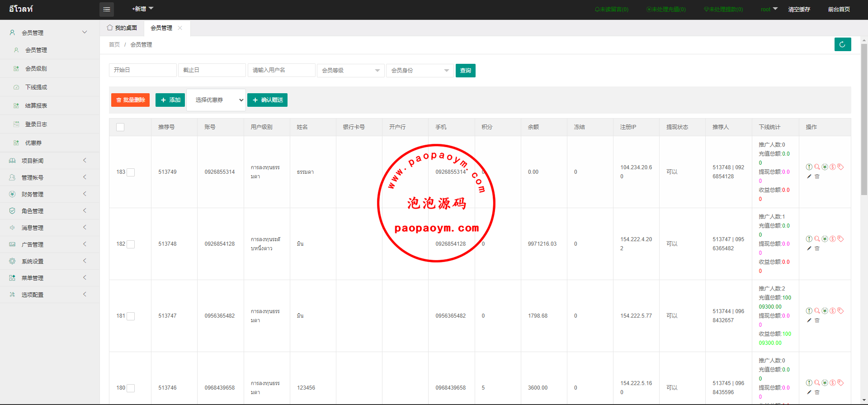Click the 查询 search button
Viewport: 868px width, 405px height.
coord(465,71)
